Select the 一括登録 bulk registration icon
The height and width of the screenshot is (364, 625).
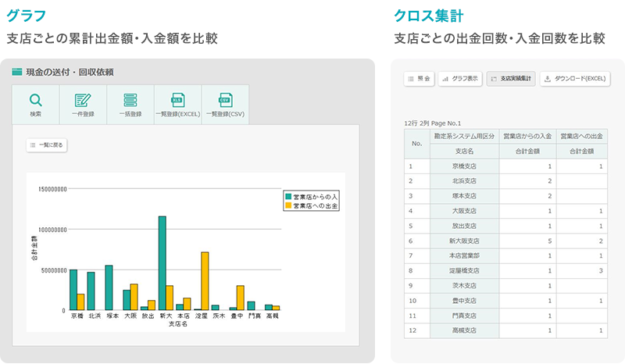pos(130,100)
